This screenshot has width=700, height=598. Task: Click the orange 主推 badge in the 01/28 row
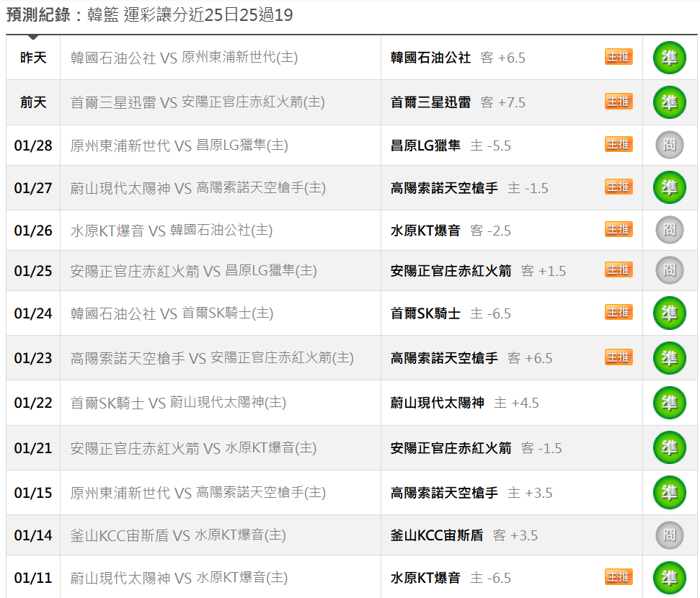(x=619, y=145)
